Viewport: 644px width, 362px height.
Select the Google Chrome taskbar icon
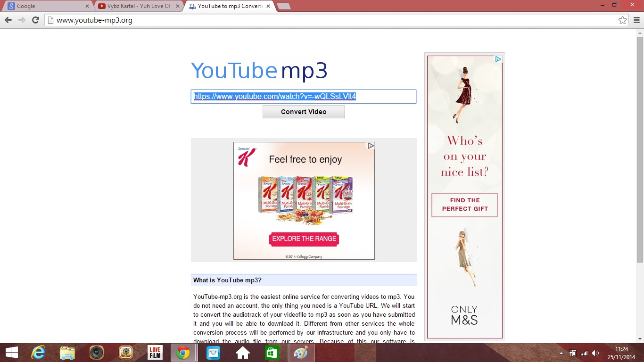coord(183,353)
